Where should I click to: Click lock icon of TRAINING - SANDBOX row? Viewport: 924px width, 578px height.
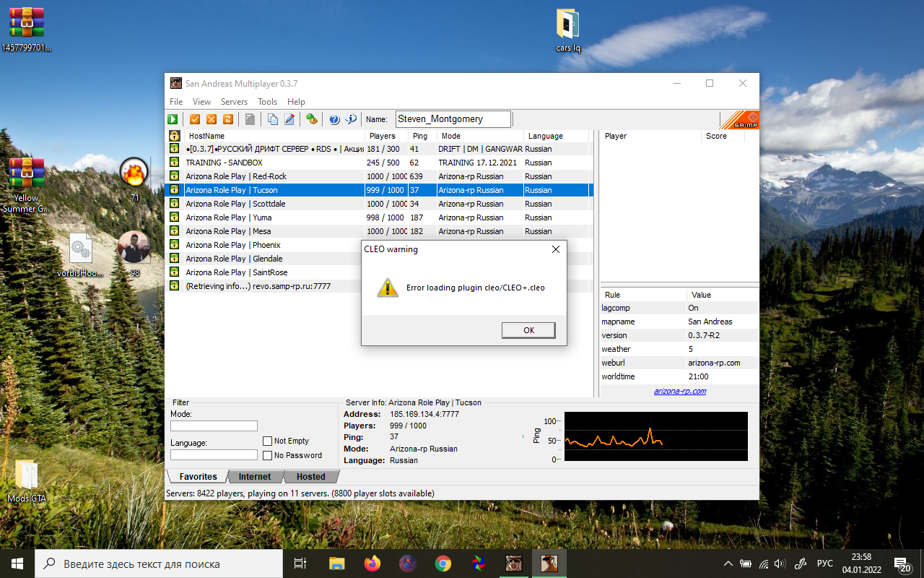[x=174, y=163]
